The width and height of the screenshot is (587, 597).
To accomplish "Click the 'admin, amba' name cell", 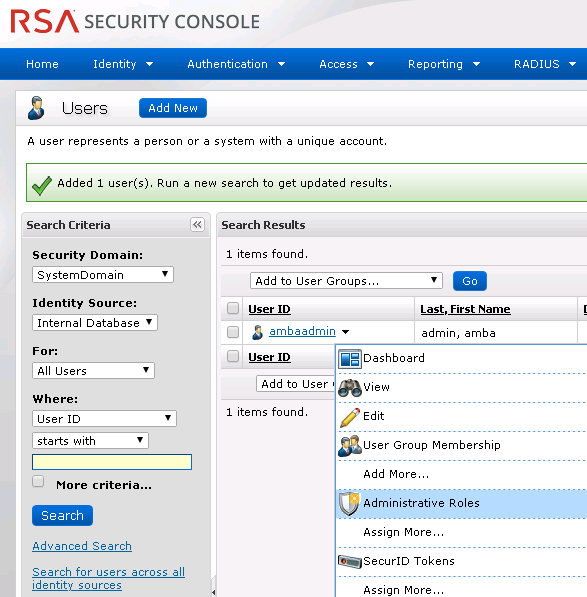I will click(458, 333).
